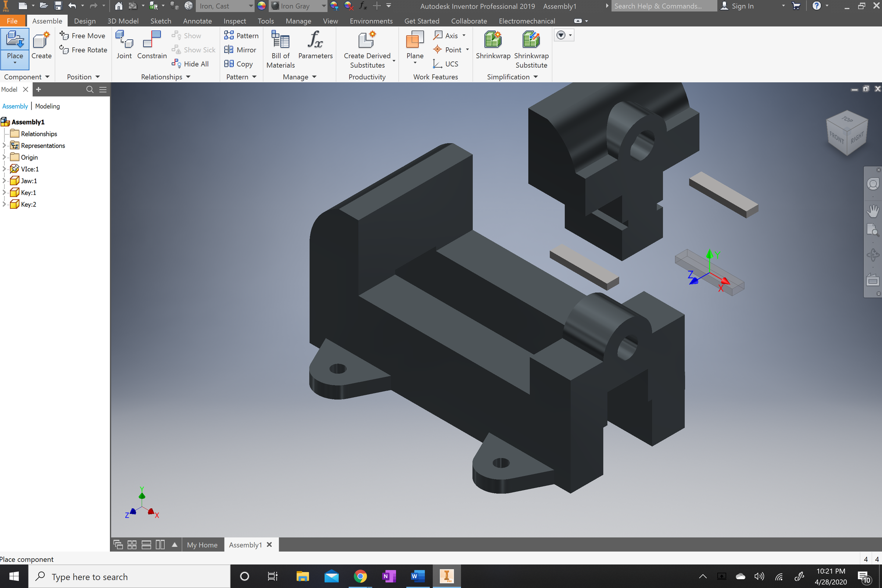Expand the VIce:1 node in the model tree
Viewport: 882px width, 588px height.
click(4, 169)
